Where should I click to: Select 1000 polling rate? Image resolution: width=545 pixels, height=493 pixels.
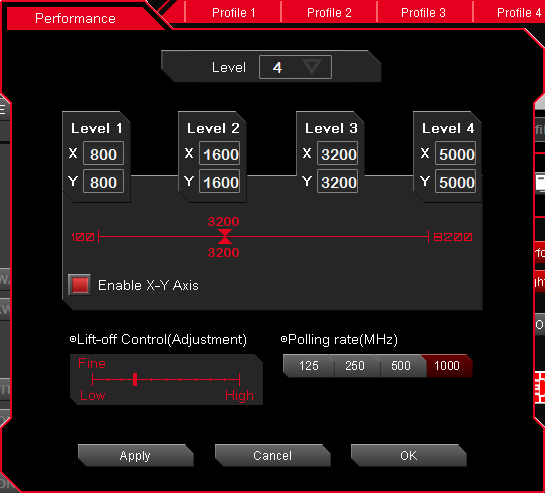(x=447, y=366)
